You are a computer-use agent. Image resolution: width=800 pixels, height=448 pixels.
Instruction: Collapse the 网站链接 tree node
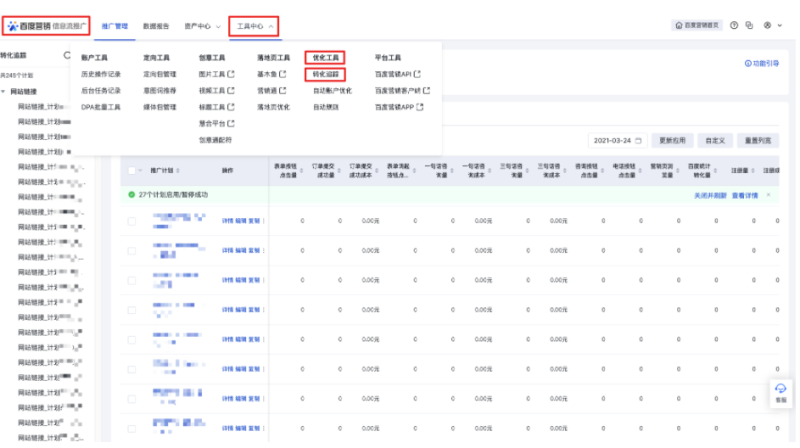point(4,91)
